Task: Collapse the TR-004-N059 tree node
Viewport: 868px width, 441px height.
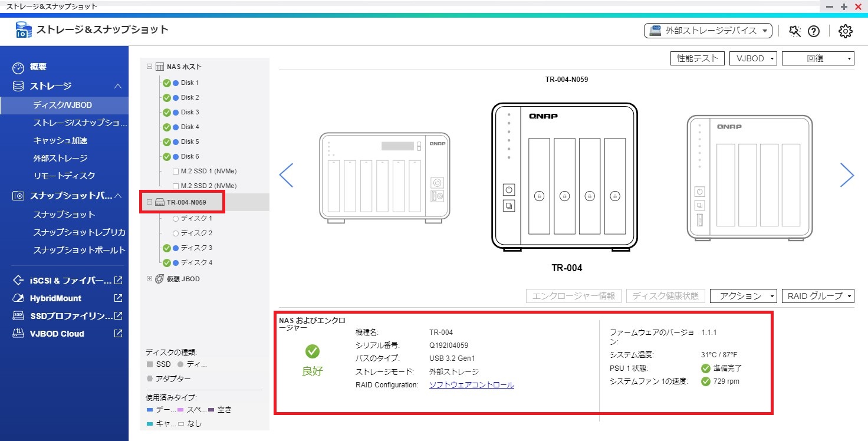Action: point(149,202)
